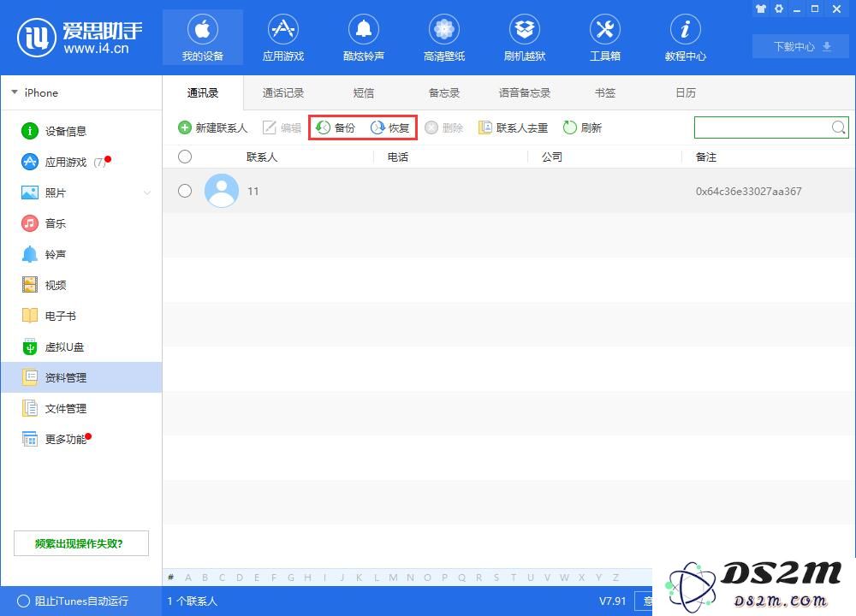
Task: Click the search magnifier icon
Action: (839, 127)
